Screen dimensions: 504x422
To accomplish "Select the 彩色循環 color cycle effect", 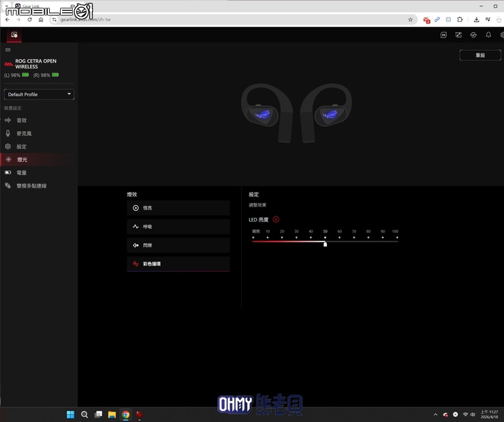I will click(178, 264).
